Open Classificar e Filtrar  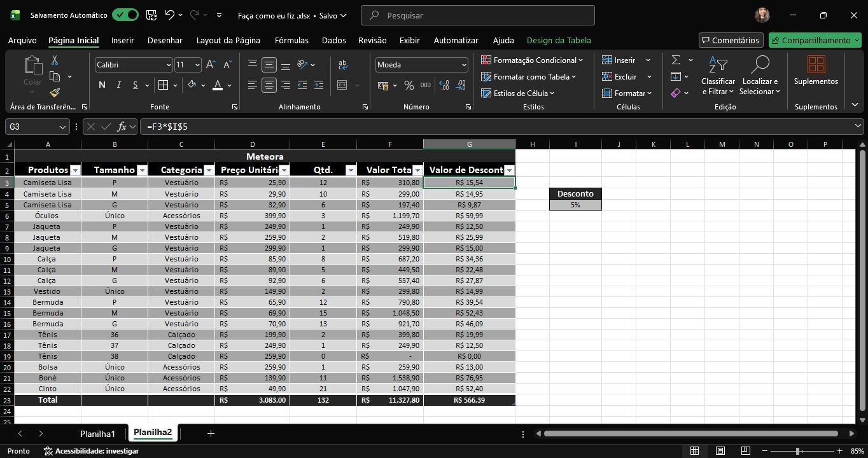[x=718, y=75]
